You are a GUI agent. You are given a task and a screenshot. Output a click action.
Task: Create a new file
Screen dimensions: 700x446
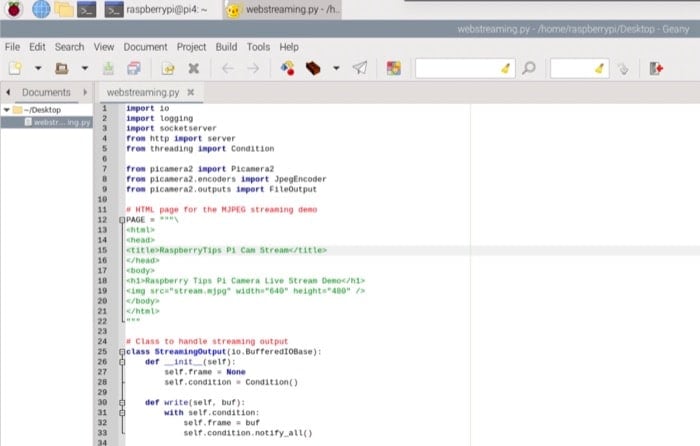[x=16, y=68]
